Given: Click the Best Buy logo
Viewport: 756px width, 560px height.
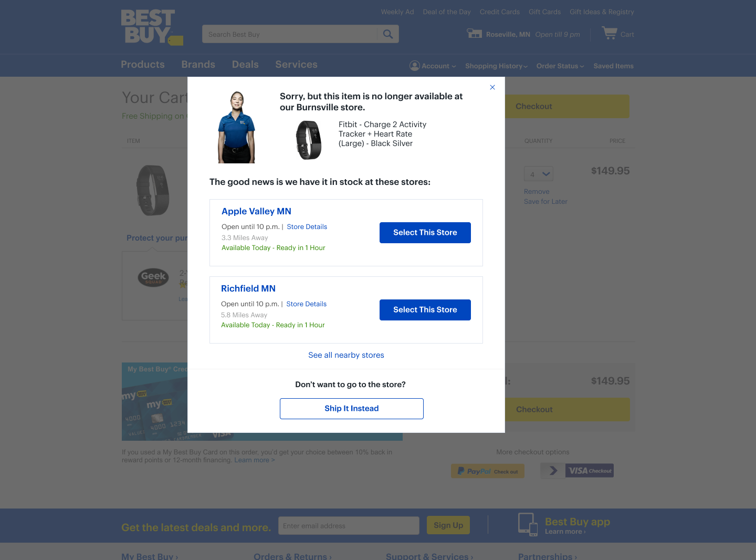Looking at the screenshot, I should coord(152,27).
